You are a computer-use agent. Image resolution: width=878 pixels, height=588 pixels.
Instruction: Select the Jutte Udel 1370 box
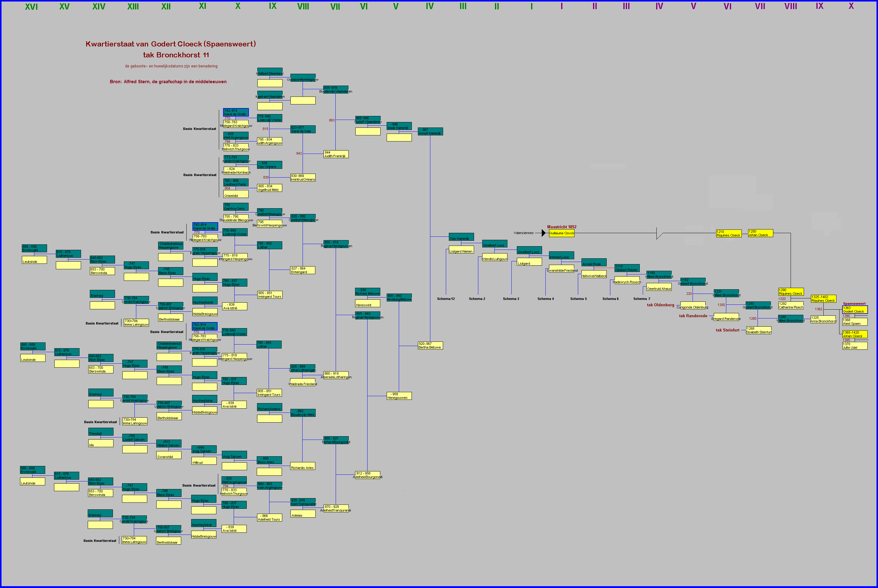pos(855,346)
